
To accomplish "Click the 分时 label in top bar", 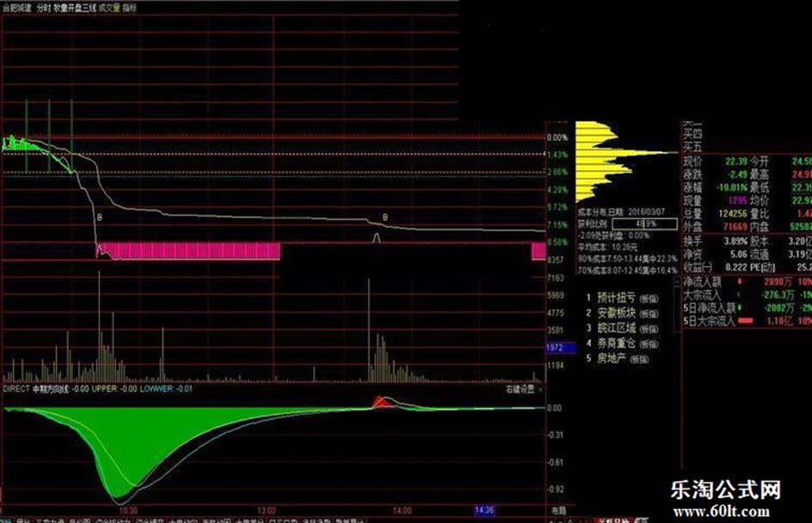I will tap(44, 9).
